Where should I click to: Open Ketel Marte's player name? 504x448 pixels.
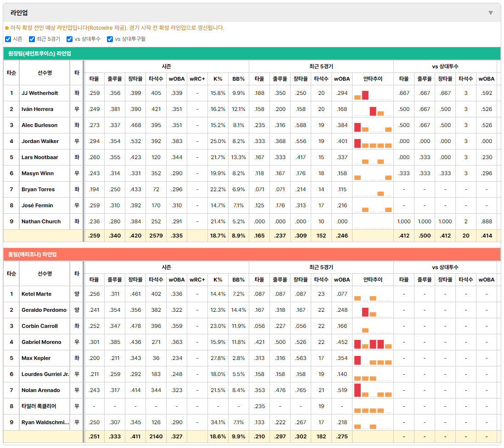[x=36, y=294]
